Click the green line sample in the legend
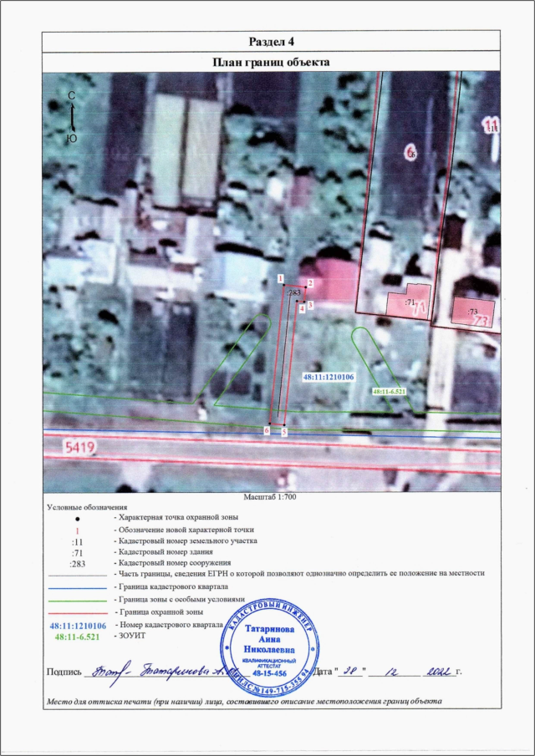Screen dimensions: 535x756 (x=77, y=601)
